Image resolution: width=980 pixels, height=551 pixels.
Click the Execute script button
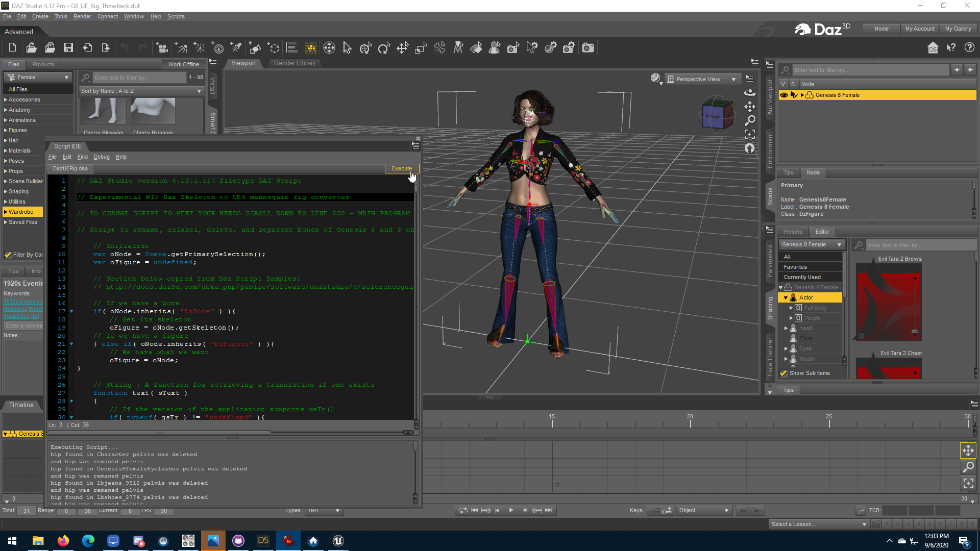(x=402, y=168)
